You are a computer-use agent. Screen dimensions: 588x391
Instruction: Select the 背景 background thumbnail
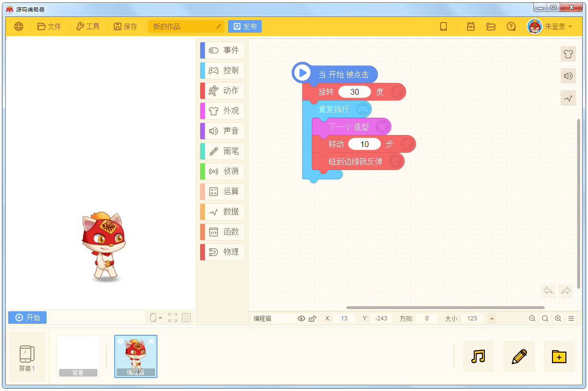(x=78, y=356)
